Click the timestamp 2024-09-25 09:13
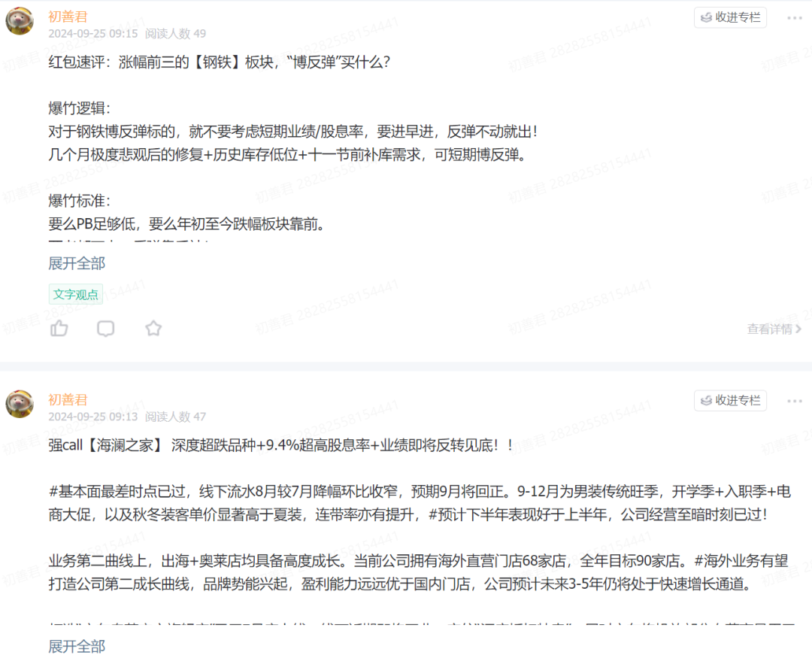The width and height of the screenshot is (812, 655). tap(93, 417)
